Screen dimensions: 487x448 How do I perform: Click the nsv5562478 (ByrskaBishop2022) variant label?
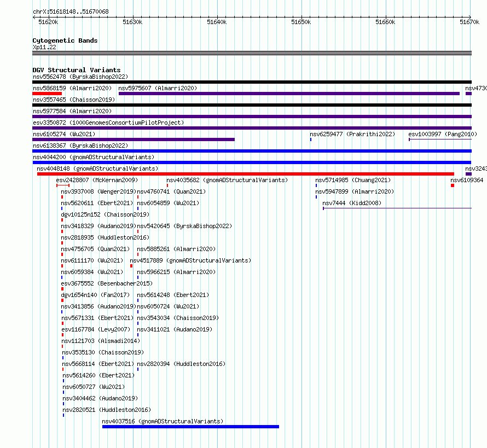click(80, 77)
